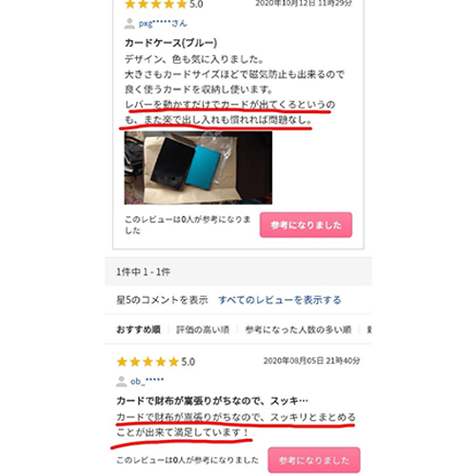Sort by 参考になった人数の多い順

(298, 329)
